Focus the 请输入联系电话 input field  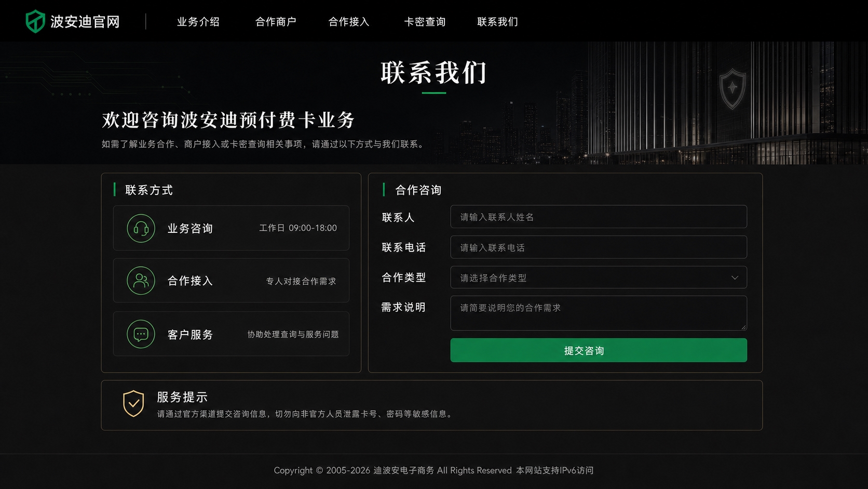[x=599, y=247]
